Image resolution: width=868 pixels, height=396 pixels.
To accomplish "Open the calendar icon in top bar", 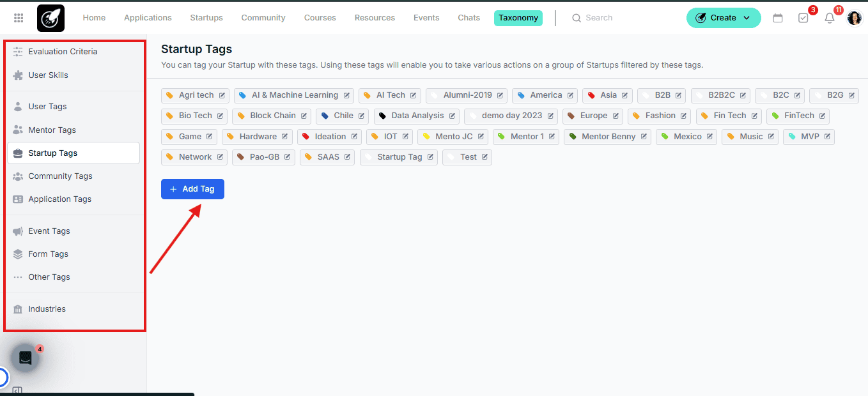I will (778, 18).
